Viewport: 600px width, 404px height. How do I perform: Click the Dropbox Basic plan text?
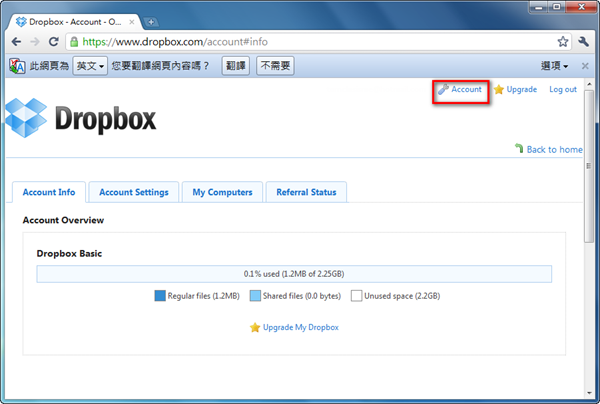coord(69,253)
